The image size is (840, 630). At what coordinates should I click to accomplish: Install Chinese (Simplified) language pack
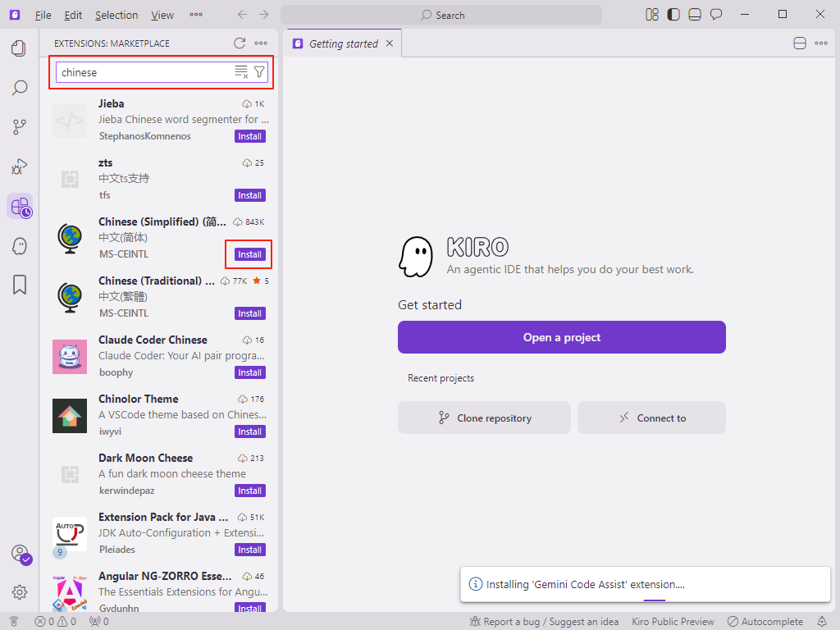250,254
